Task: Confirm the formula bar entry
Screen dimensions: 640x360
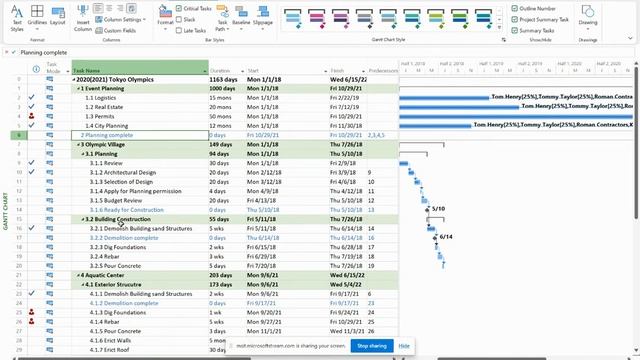Action: point(13,52)
